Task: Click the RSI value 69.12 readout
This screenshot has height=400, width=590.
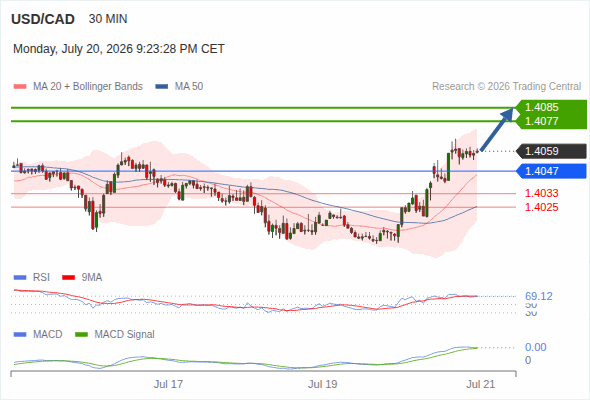Action: (x=539, y=297)
